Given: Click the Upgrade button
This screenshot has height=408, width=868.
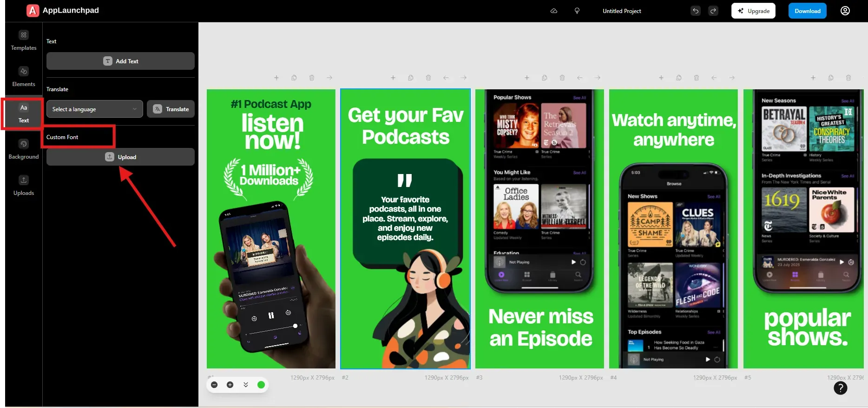Looking at the screenshot, I should (753, 11).
